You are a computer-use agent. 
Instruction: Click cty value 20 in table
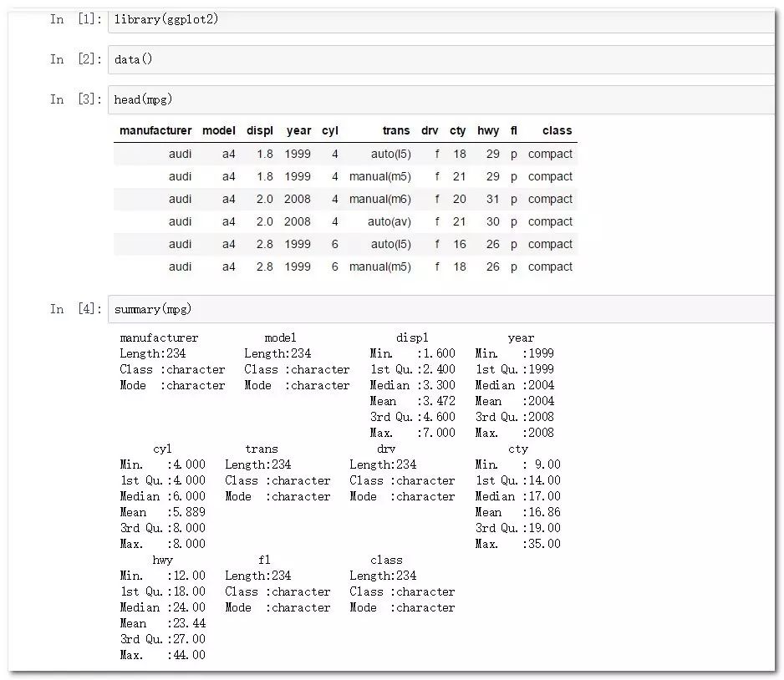460,199
